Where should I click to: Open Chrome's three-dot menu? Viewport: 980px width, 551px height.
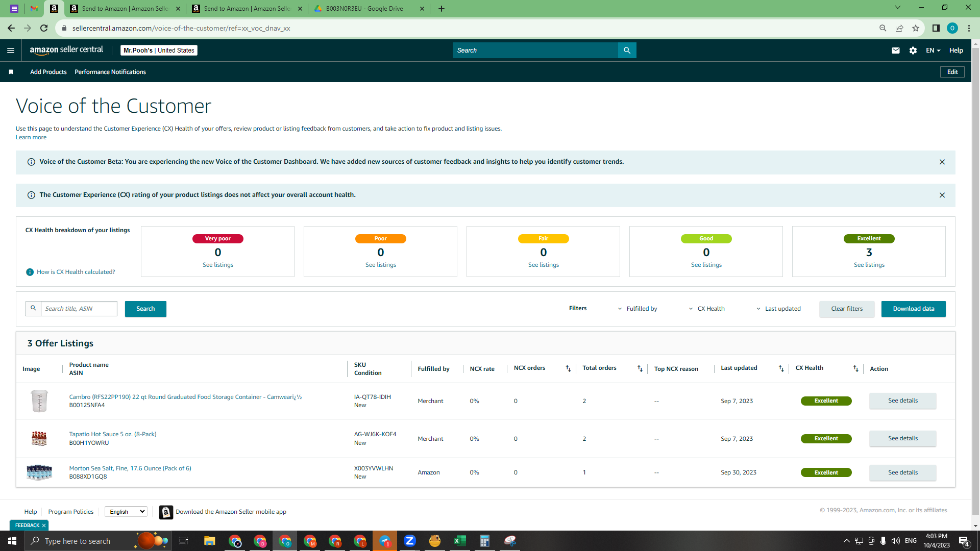969,28
